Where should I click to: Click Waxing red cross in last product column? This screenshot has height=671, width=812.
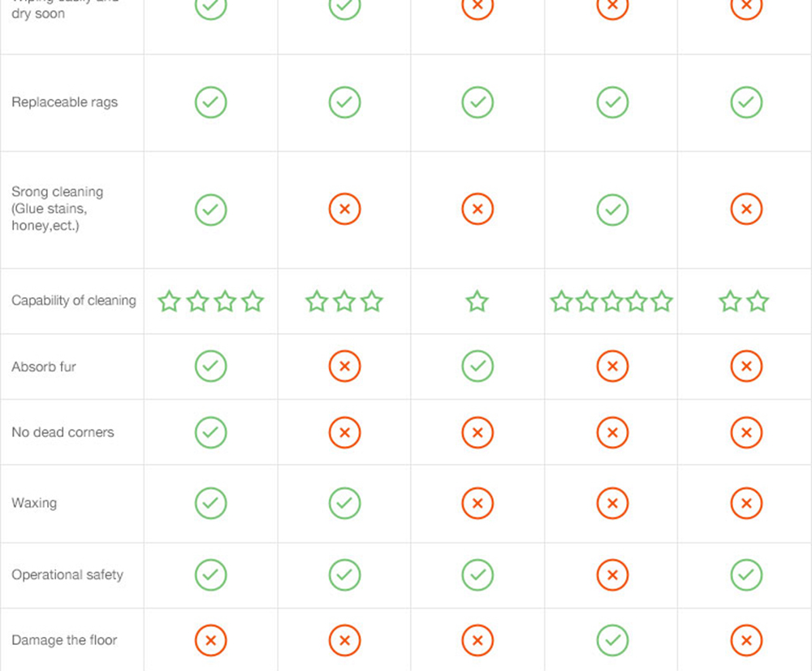pyautogui.click(x=745, y=504)
